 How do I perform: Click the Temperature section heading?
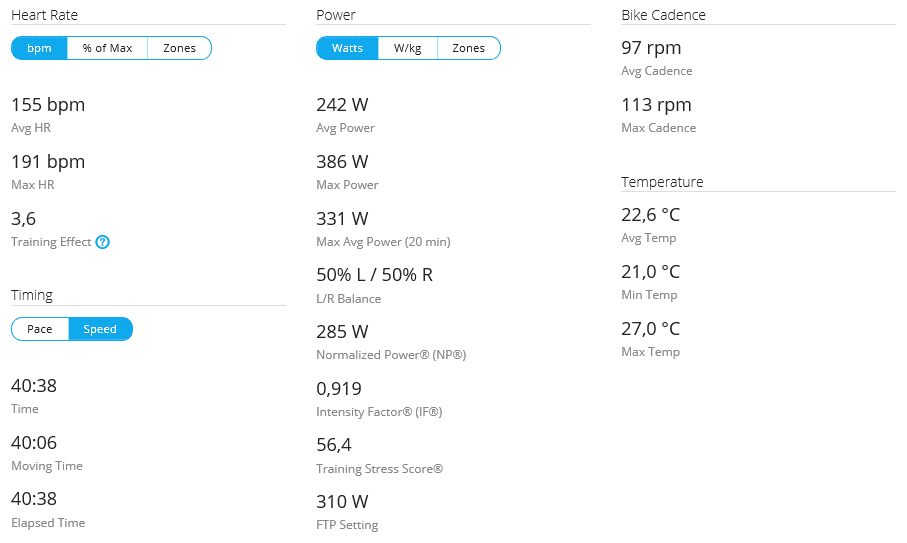662,182
